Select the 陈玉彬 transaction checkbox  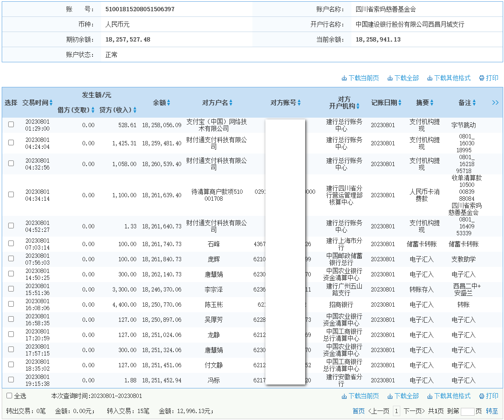11,304
